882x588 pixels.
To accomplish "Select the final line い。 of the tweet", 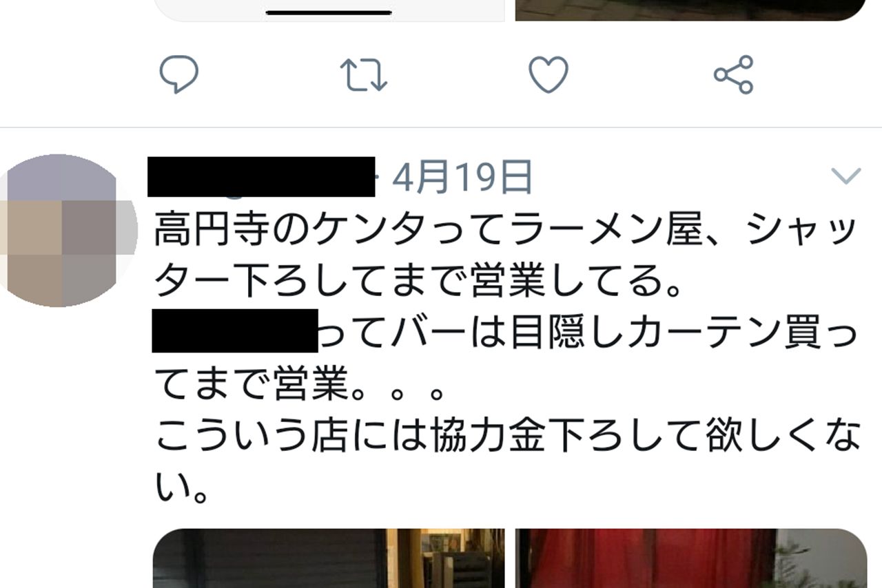I will [x=181, y=487].
